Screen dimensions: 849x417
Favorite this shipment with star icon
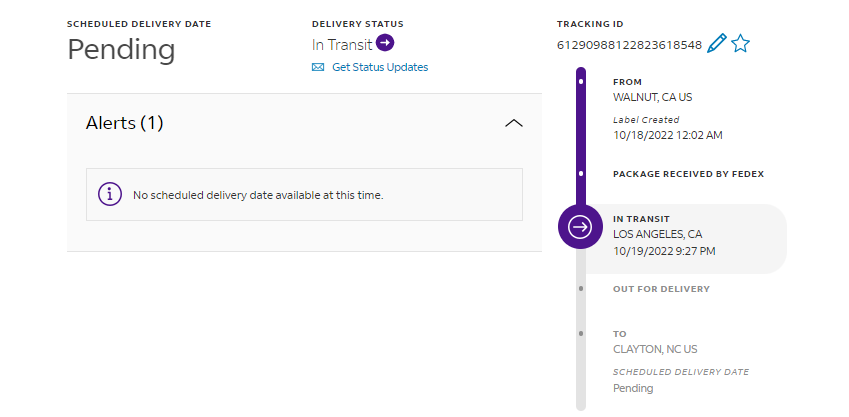click(740, 43)
